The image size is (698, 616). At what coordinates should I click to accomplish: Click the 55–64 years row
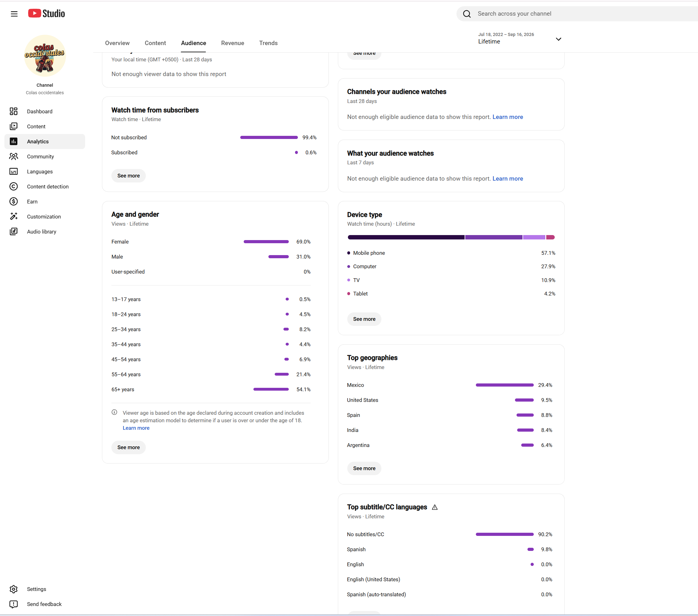click(211, 374)
